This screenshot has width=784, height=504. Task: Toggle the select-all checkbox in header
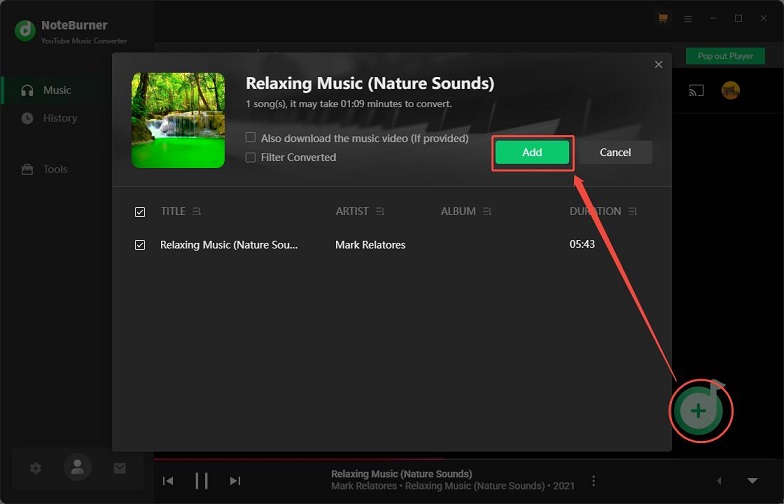[140, 212]
